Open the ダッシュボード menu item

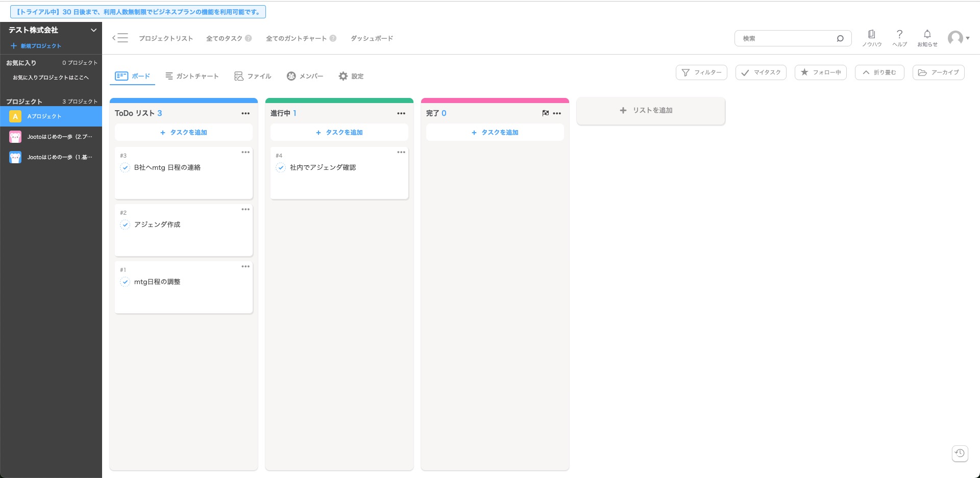pos(372,38)
